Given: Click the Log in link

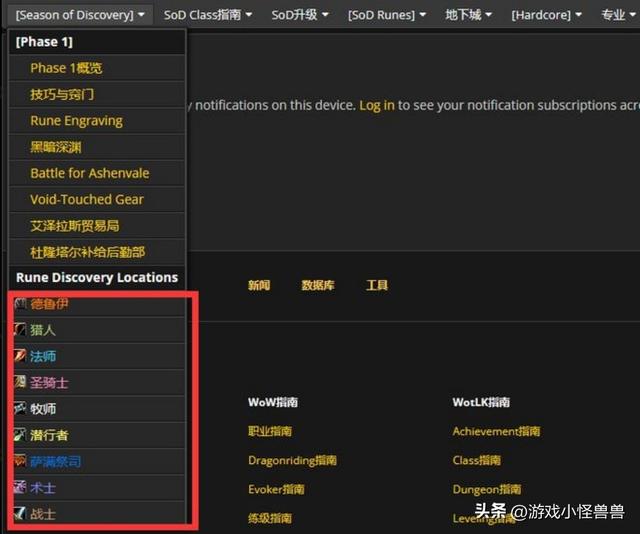Looking at the screenshot, I should click(377, 105).
